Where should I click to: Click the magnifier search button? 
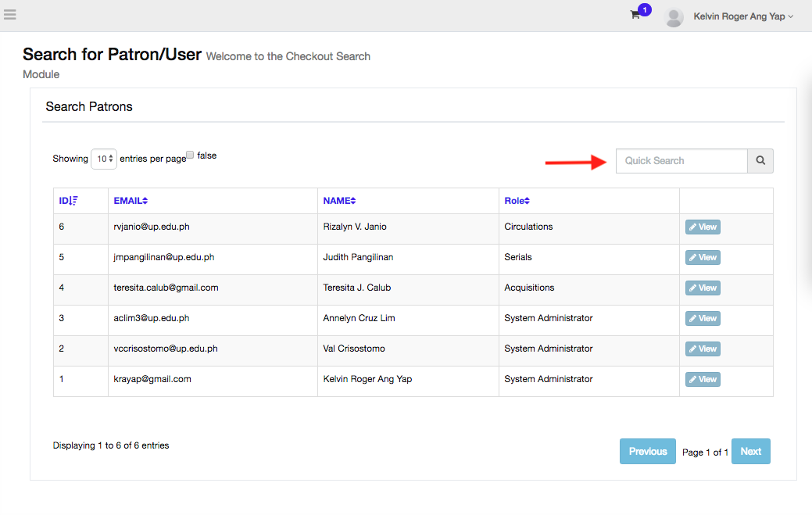(x=760, y=161)
